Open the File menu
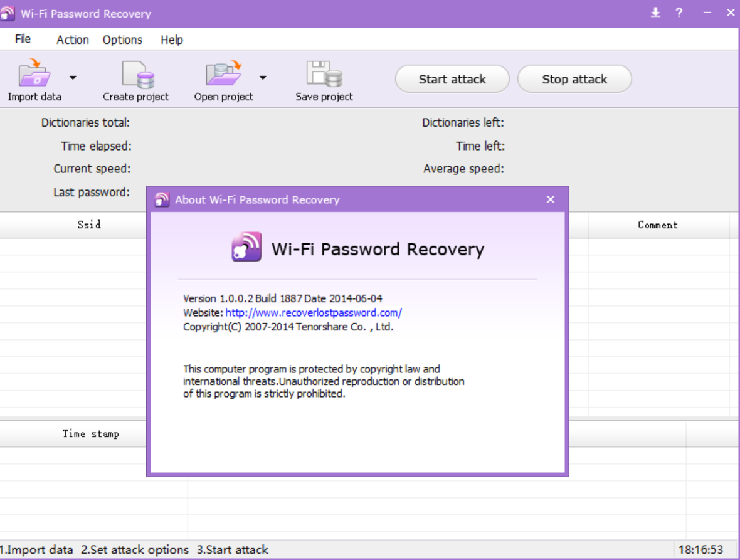Image resolution: width=740 pixels, height=560 pixels. coord(23,39)
